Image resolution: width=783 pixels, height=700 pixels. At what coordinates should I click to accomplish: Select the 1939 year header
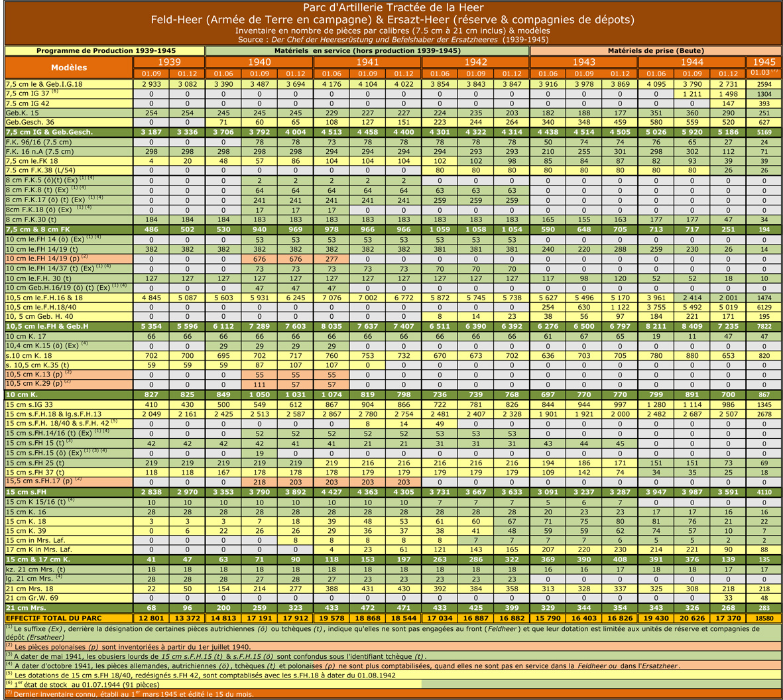click(169, 62)
